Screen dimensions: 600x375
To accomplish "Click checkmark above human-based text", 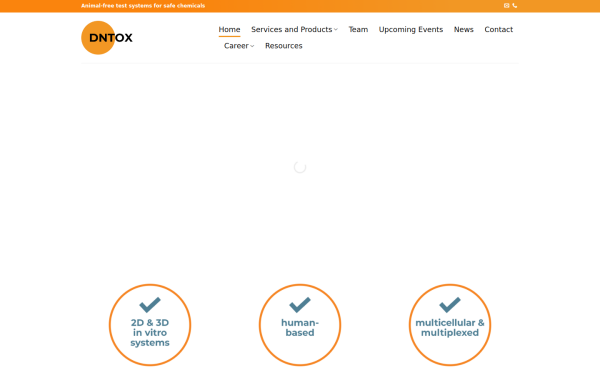I will click(300, 305).
